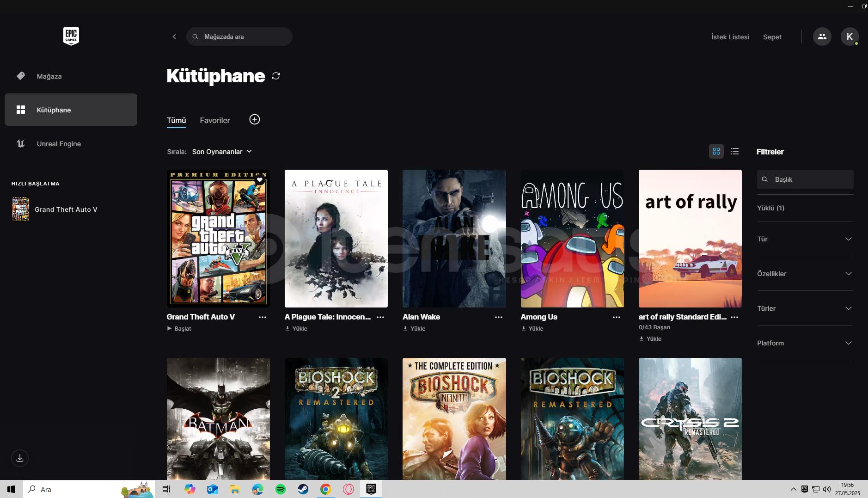Click the refresh library icon beside Kütüphane
This screenshot has width=868, height=498.
(276, 76)
